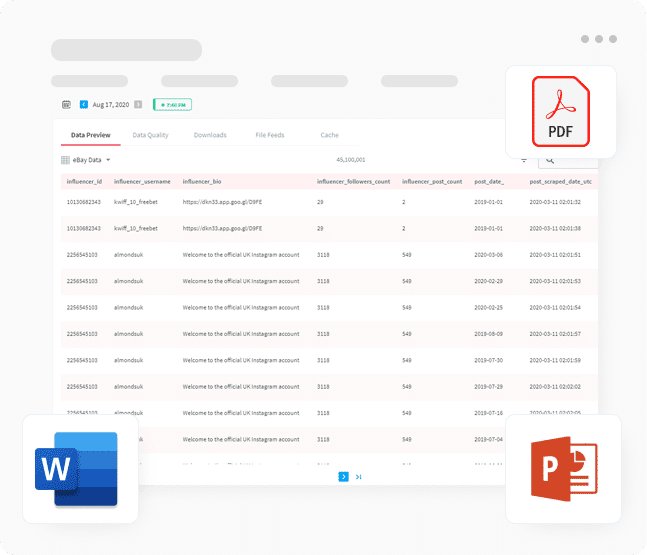The image size is (647, 555).
Task: Click the table grid icon beside eBay Data
Action: point(65,160)
